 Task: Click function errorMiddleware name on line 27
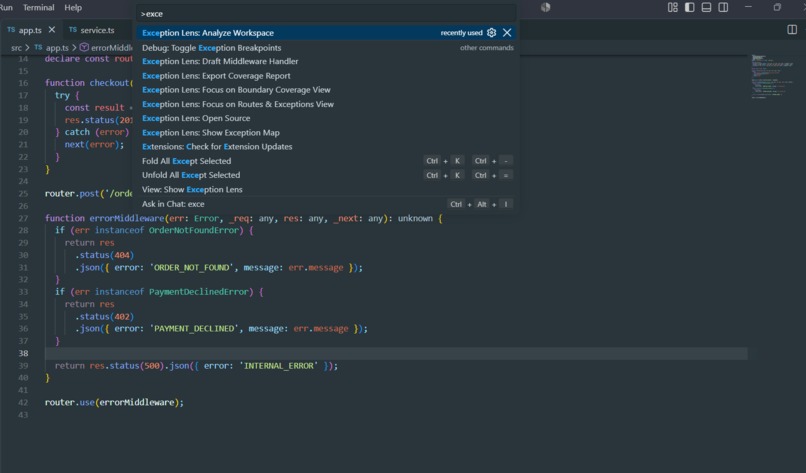(x=126, y=218)
